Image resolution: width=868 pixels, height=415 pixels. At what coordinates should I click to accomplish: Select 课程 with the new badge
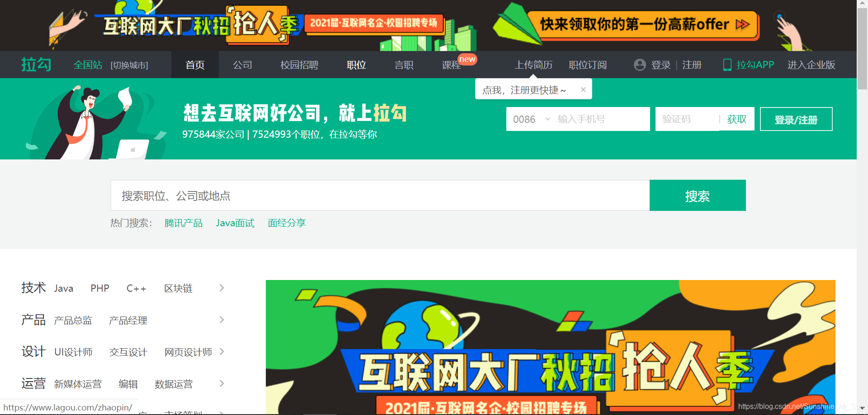451,65
